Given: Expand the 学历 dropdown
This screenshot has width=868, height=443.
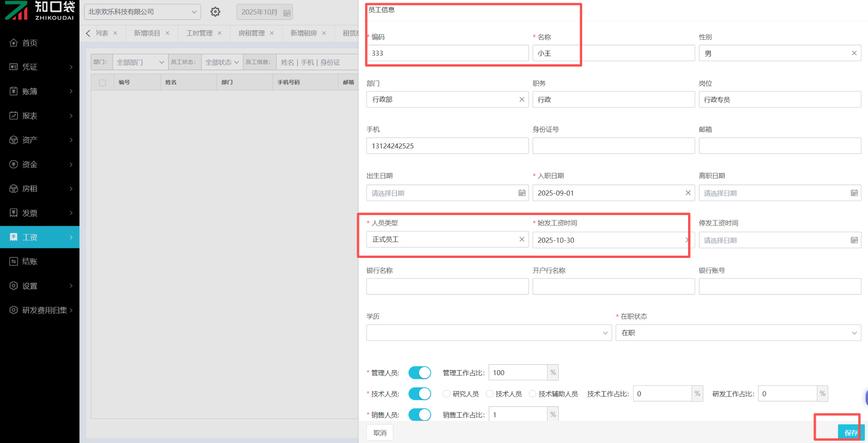Looking at the screenshot, I should coord(489,333).
